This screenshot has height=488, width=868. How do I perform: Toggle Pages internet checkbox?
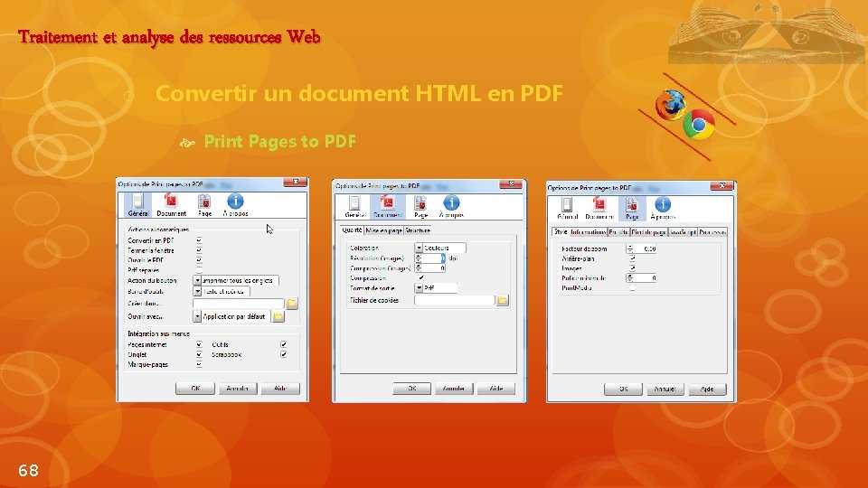click(199, 344)
